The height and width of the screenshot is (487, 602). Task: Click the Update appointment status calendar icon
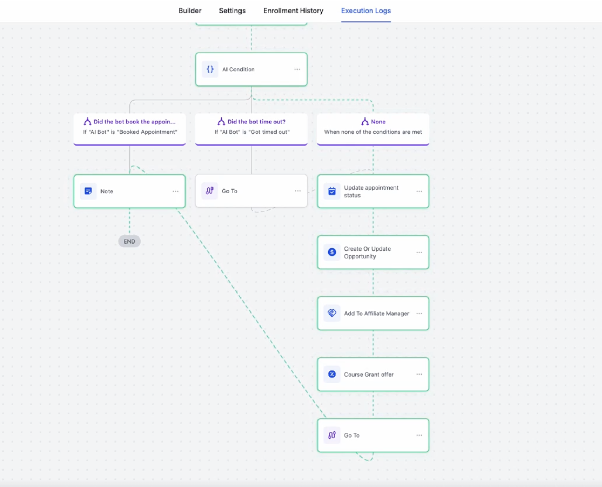pos(332,191)
